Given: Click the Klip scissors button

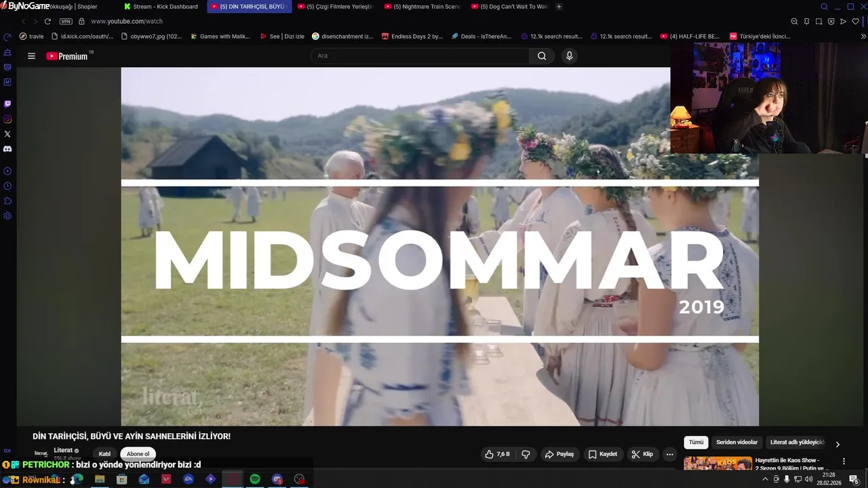Looking at the screenshot, I should click(642, 454).
